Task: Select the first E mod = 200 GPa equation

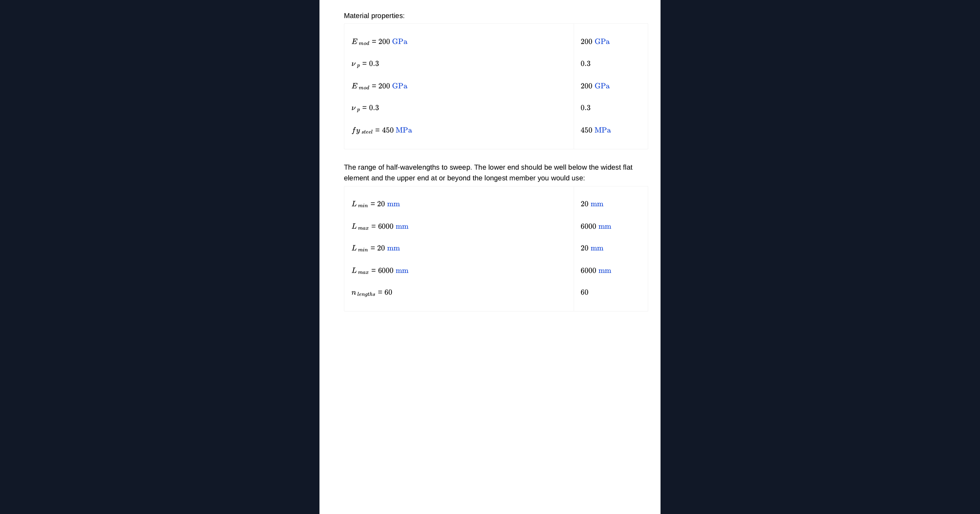Action: pos(379,42)
